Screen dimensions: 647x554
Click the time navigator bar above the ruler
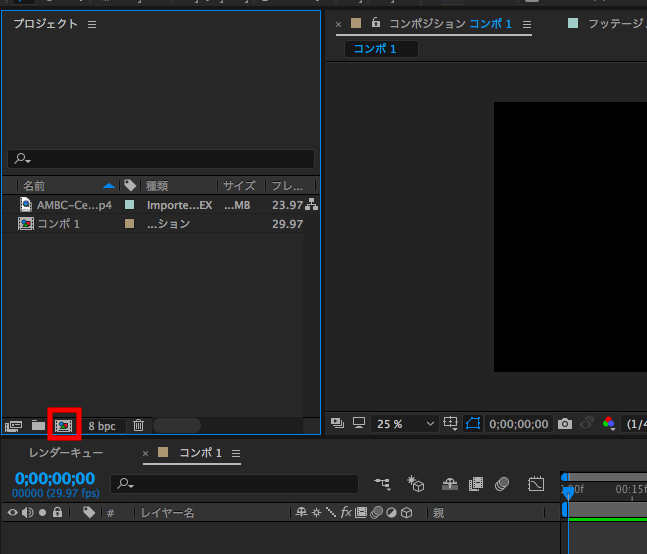(607, 477)
